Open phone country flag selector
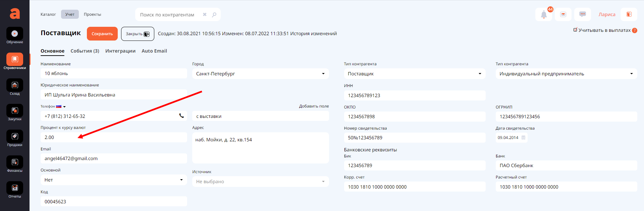This screenshot has width=644, height=211. point(60,107)
